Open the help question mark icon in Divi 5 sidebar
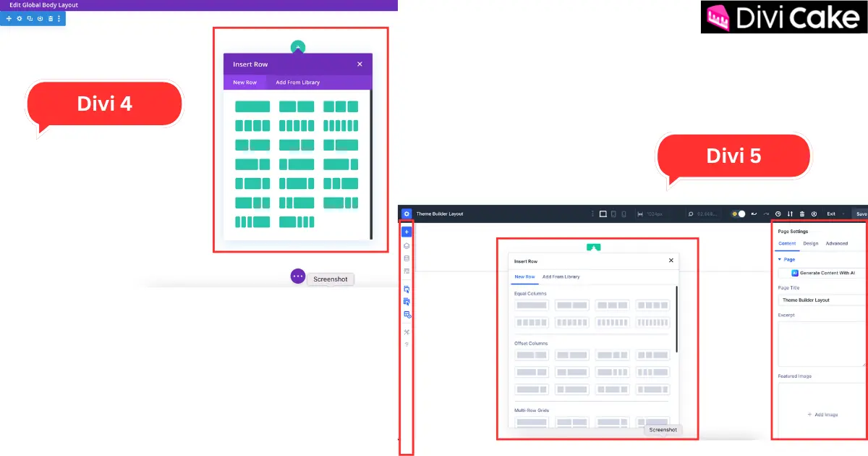868x456 pixels. click(407, 345)
